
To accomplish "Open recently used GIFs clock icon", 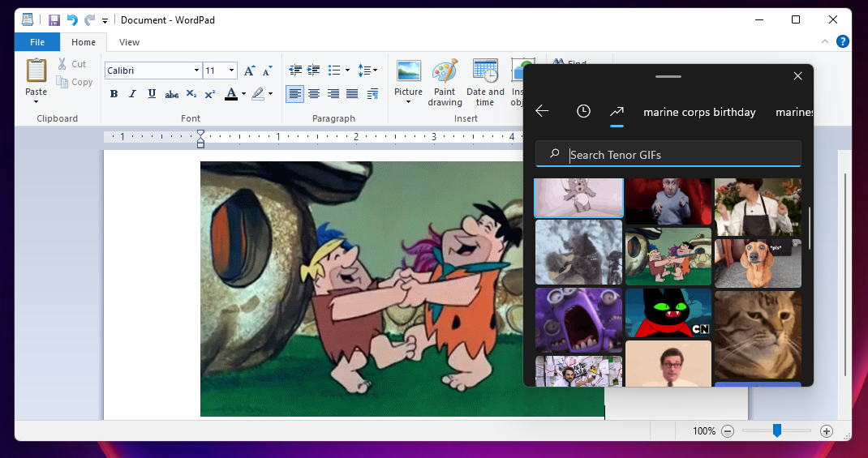I will pyautogui.click(x=583, y=112).
